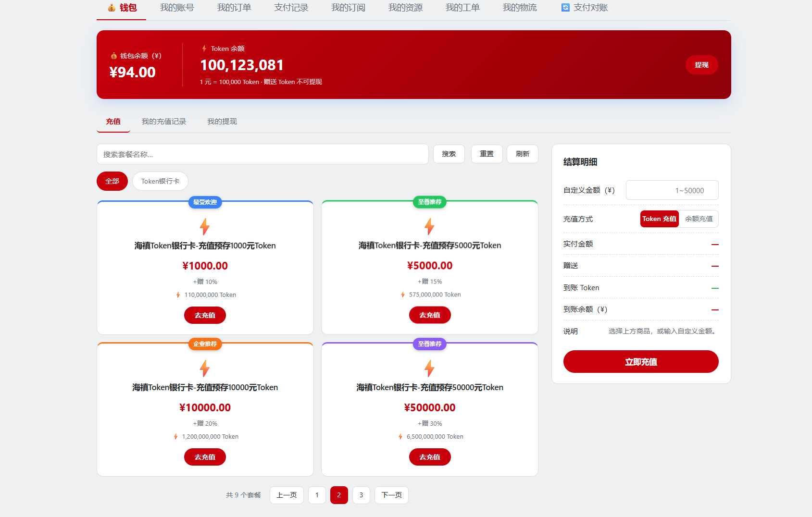Click the 共 9 个套餐 count text
The height and width of the screenshot is (517, 812).
[x=243, y=495]
